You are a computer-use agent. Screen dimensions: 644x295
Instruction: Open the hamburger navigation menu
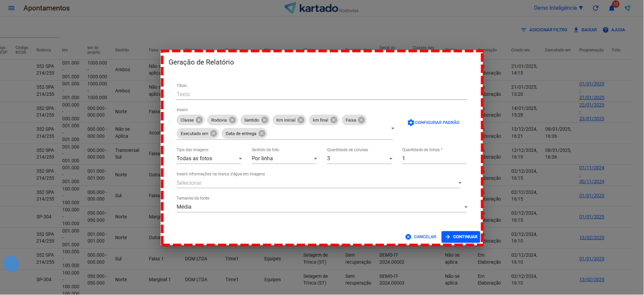(x=11, y=8)
